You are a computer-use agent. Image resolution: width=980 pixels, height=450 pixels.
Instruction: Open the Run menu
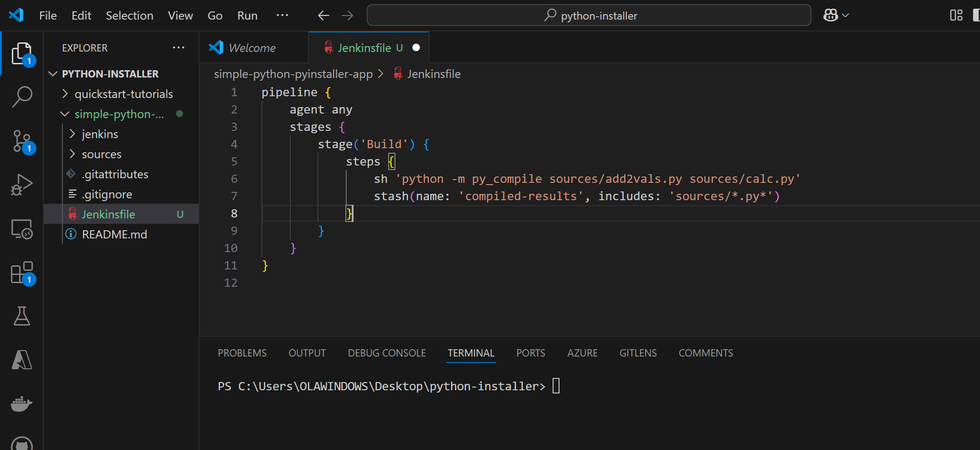(247, 16)
